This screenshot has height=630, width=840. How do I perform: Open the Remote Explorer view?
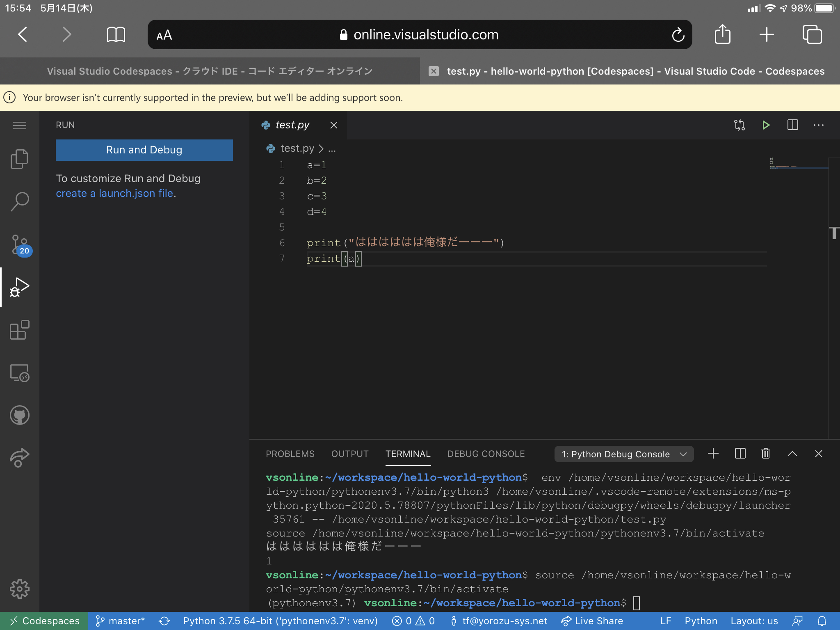[x=19, y=373]
